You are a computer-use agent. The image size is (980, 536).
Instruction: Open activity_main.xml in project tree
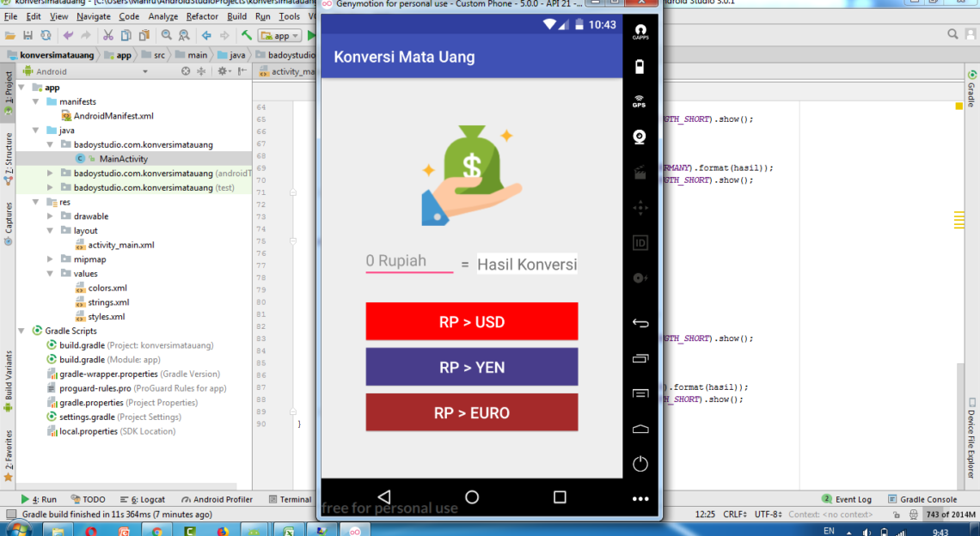pyautogui.click(x=120, y=245)
